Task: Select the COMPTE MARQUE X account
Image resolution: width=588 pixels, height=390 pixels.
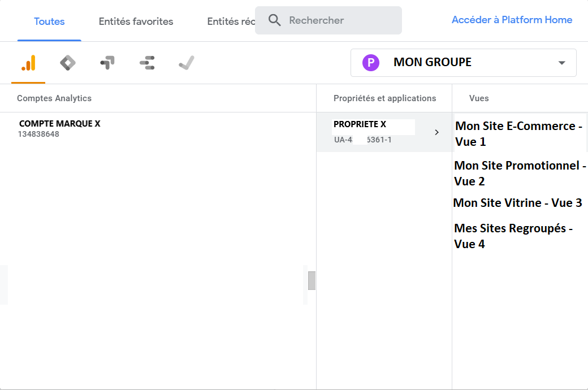Action: pos(59,128)
